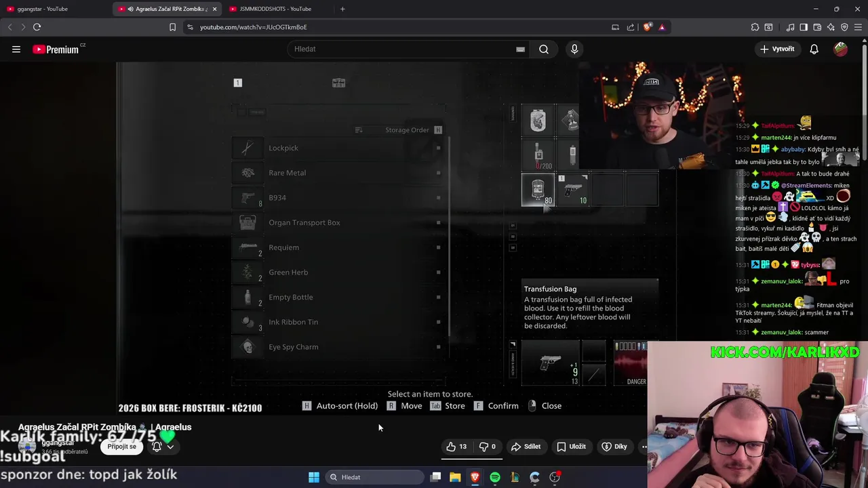Dislike the video with thumbs-down
This screenshot has width=868, height=488.
pyautogui.click(x=489, y=447)
